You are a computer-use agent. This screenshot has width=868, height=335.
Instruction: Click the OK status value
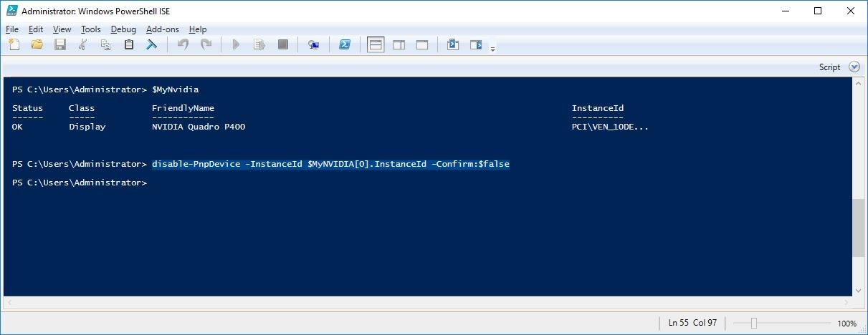18,127
